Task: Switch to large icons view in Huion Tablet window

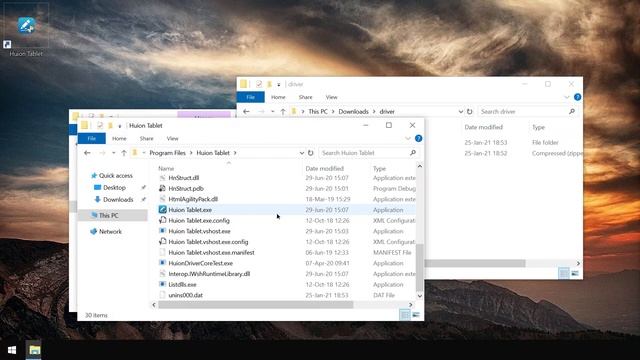Action: (x=416, y=315)
